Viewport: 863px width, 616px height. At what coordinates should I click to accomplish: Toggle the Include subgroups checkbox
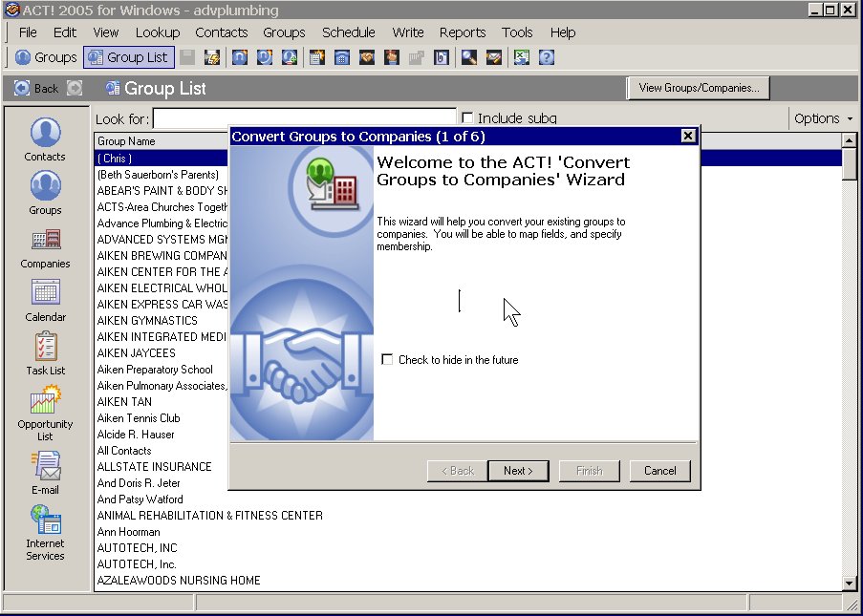[467, 117]
